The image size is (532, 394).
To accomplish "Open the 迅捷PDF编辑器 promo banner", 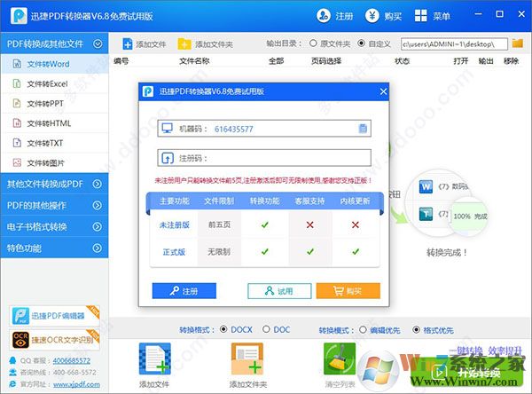I will click(54, 316).
